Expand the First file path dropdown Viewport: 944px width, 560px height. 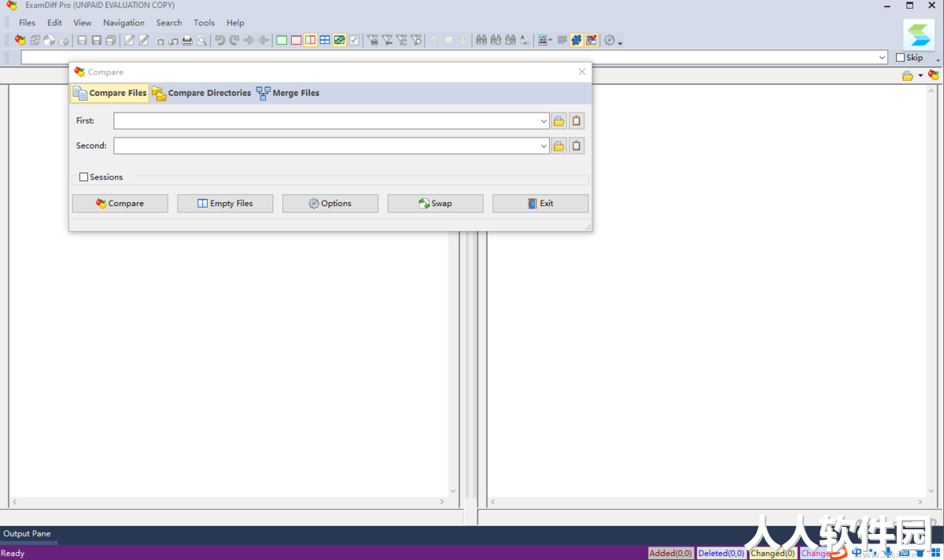click(544, 121)
